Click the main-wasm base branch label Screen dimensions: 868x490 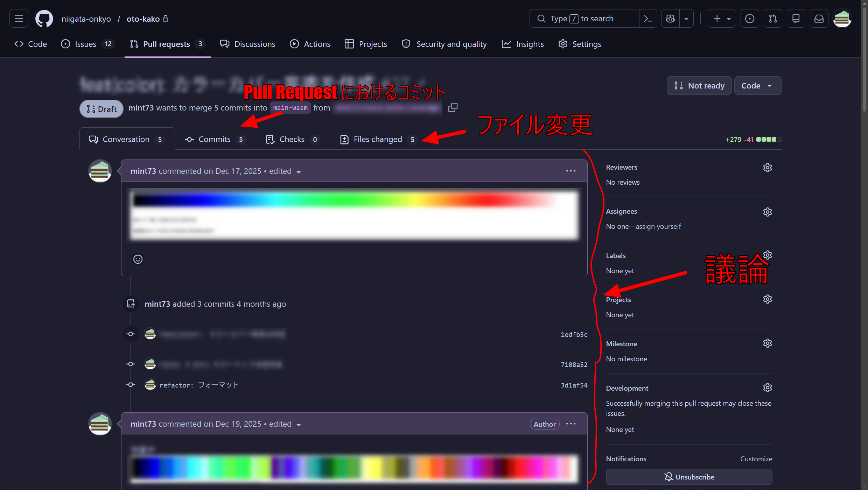[x=290, y=108]
